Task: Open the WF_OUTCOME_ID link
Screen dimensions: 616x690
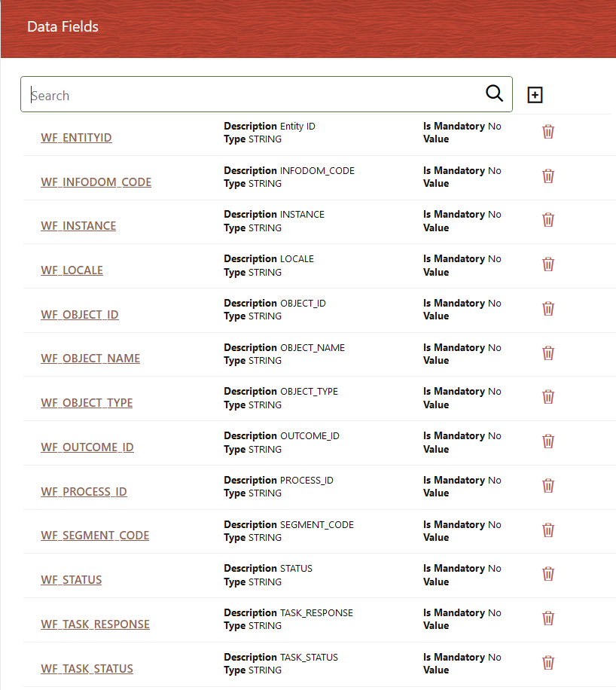Action: [87, 447]
